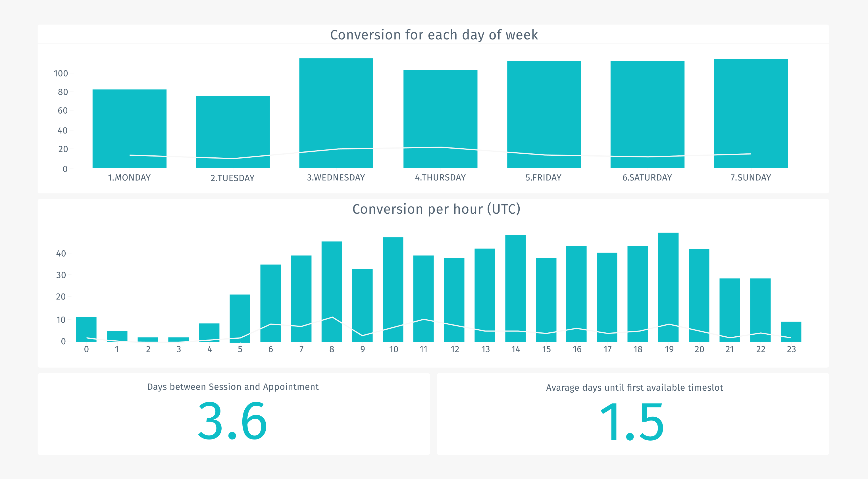Click the '2' hour axis label
868x479 pixels.
point(148,349)
